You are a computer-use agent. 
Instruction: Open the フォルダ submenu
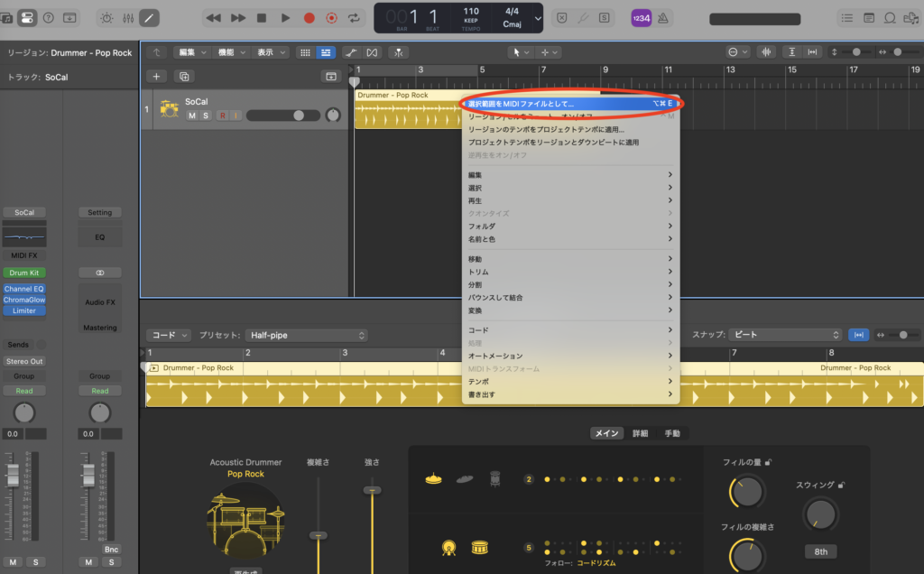coord(570,226)
